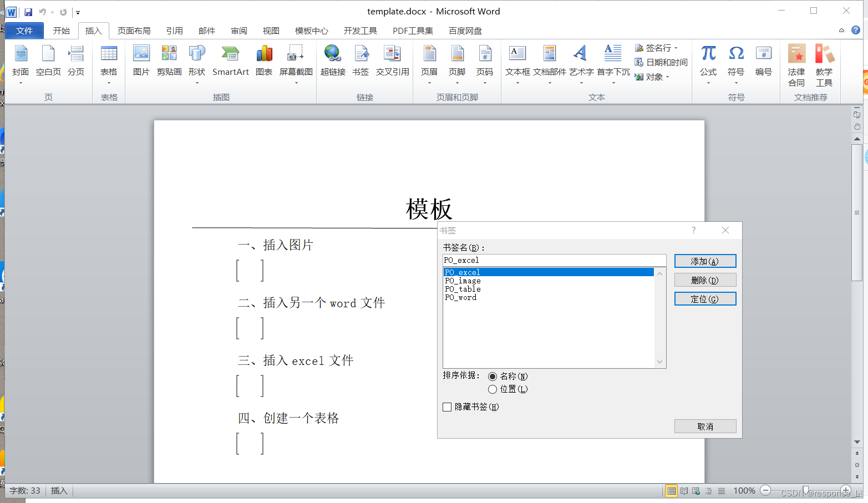Select sort by location (位置) radio button
Image resolution: width=868 pixels, height=503 pixels.
tap(493, 389)
